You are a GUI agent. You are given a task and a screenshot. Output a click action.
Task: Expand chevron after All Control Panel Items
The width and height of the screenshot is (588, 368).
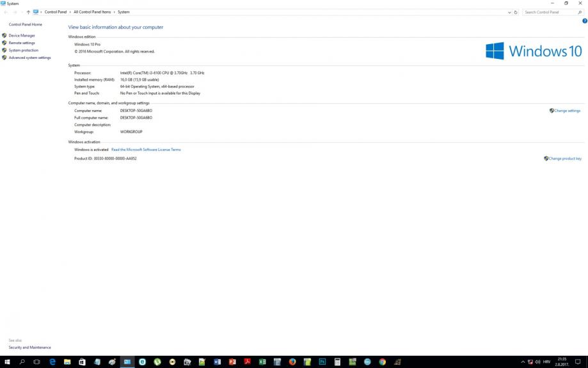click(x=115, y=12)
